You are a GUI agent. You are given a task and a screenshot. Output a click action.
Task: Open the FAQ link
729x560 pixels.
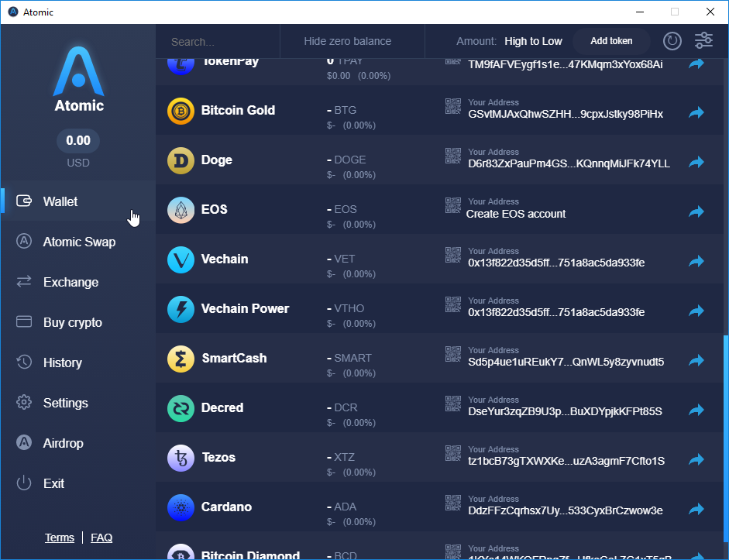tap(101, 538)
